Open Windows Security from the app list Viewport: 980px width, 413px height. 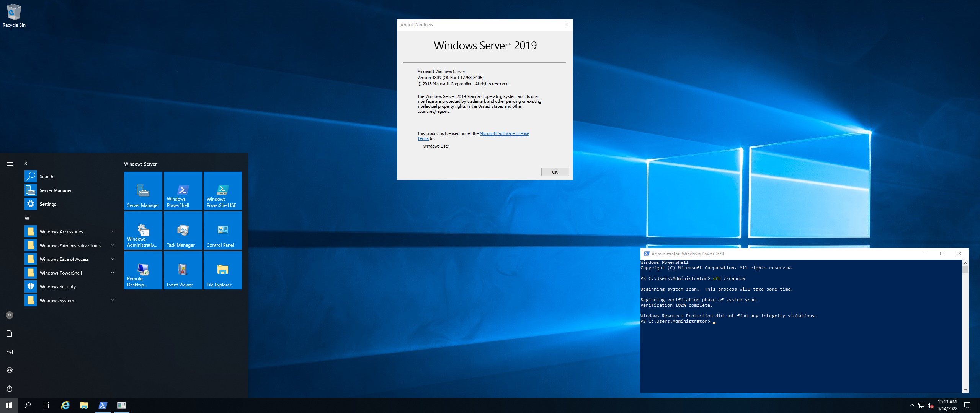[70, 286]
